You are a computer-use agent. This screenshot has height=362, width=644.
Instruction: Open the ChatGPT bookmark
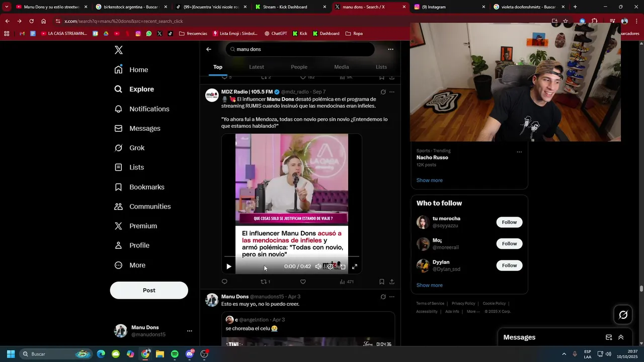coord(275,34)
